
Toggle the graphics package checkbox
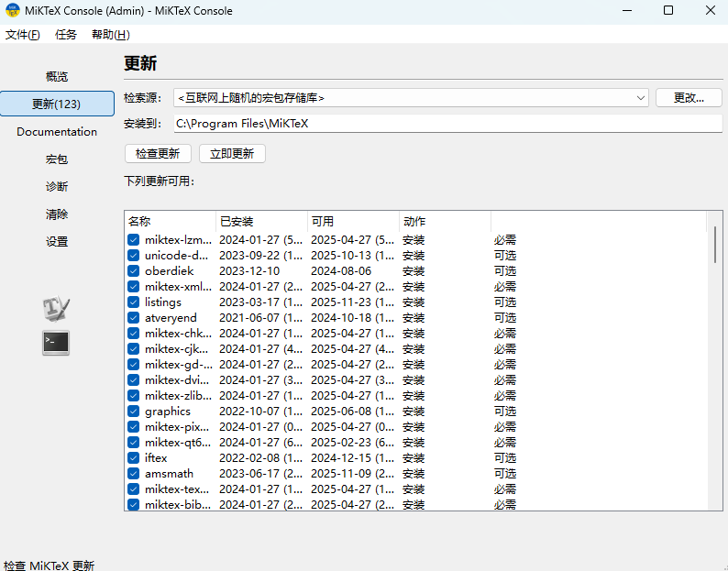(133, 412)
